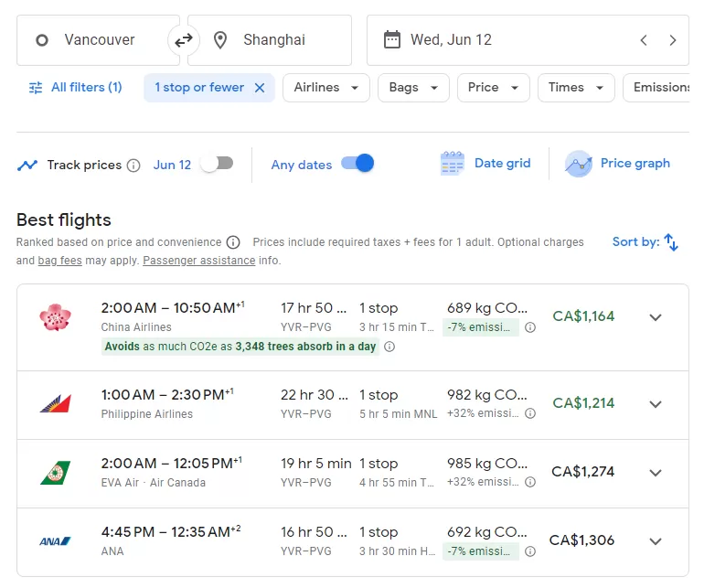Expand China Airlines flight details
This screenshot has height=588, width=704.
656,317
